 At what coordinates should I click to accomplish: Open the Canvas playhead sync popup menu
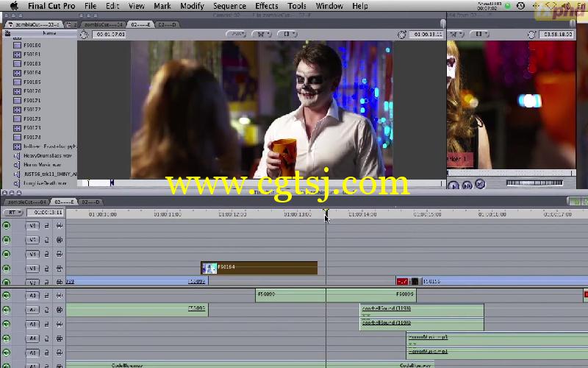pos(262,34)
